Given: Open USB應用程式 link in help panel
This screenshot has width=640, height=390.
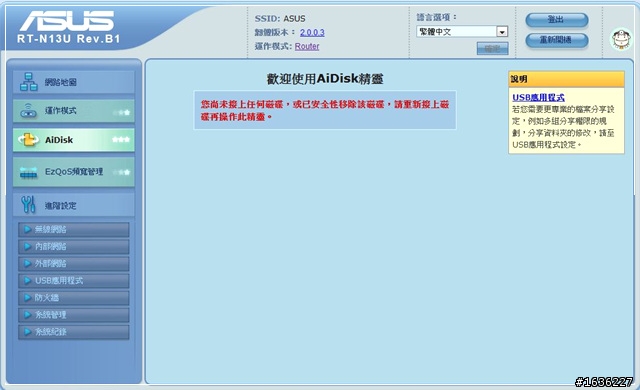Looking at the screenshot, I should click(538, 98).
